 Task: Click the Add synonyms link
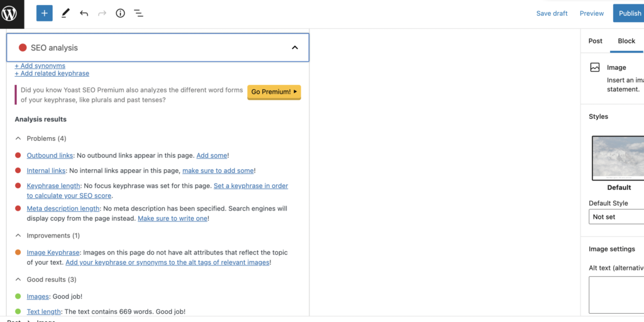(40, 65)
